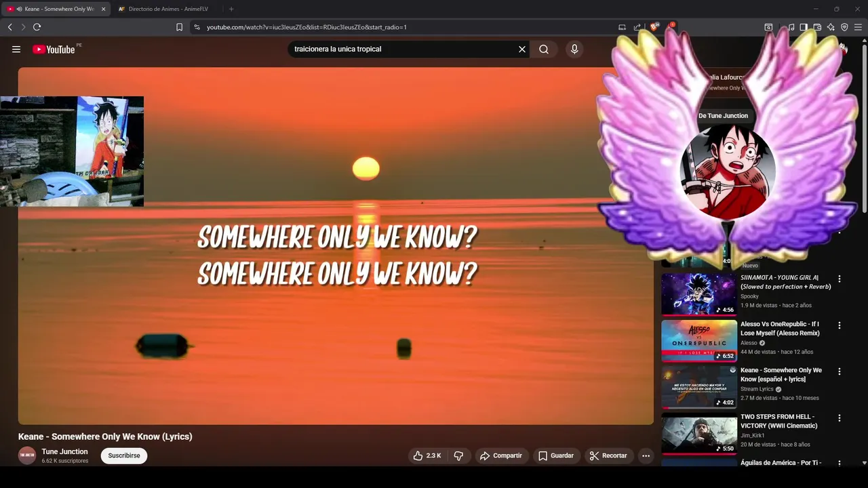The width and height of the screenshot is (868, 488).
Task: Open options menu for Águilas de América video
Action: [x=840, y=464]
